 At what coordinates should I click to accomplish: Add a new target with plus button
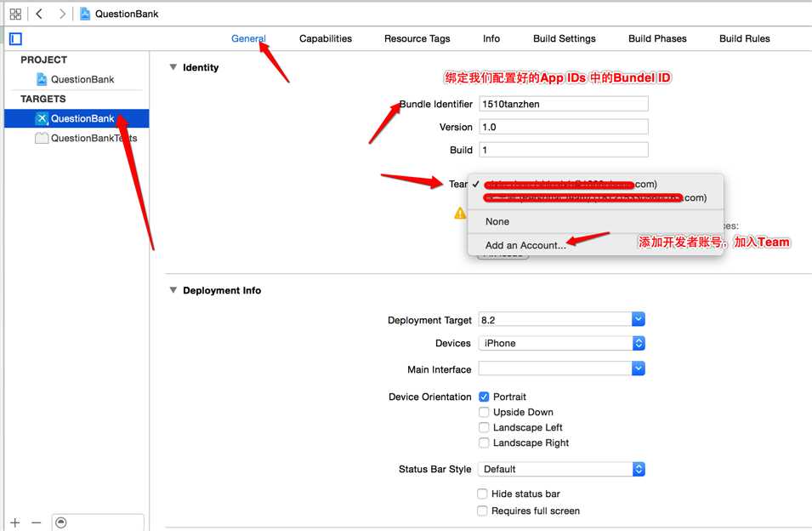click(15, 522)
